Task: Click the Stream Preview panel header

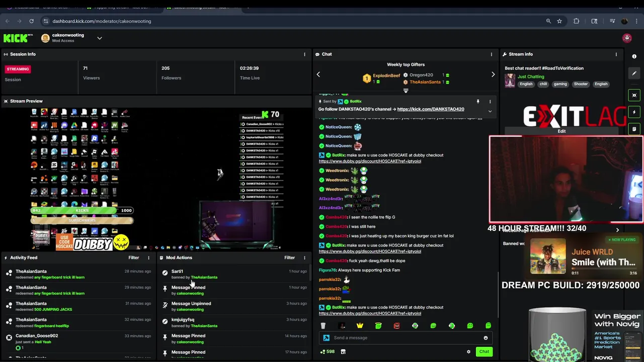Action: [x=156, y=101]
